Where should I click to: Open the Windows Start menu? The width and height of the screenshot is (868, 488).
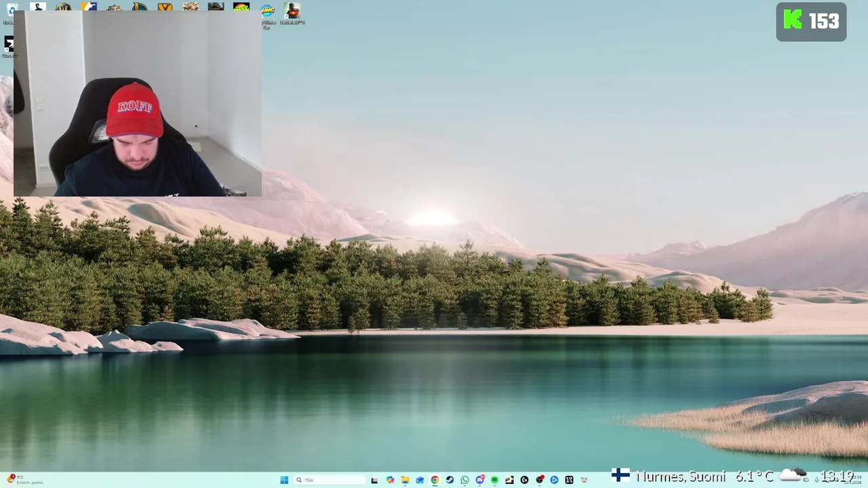(x=284, y=480)
